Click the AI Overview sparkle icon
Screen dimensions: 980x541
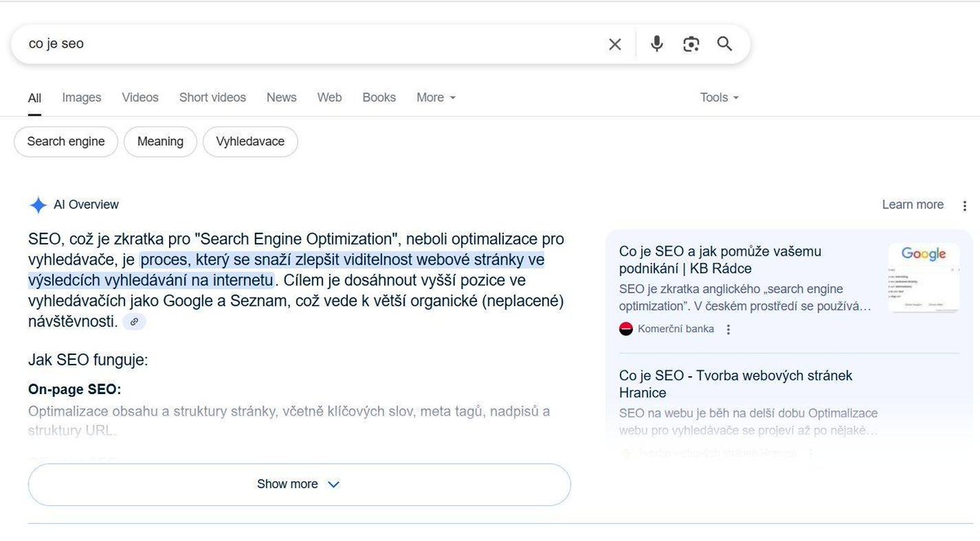click(37, 204)
